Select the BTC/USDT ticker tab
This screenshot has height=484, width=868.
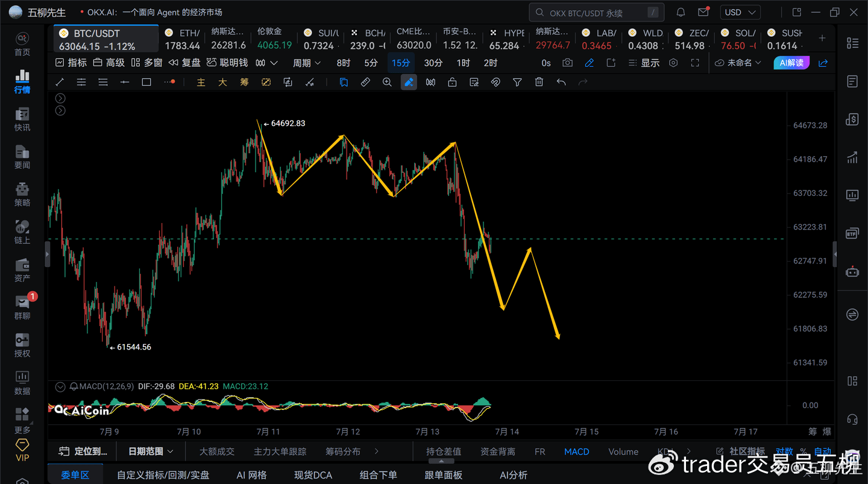tap(106, 39)
